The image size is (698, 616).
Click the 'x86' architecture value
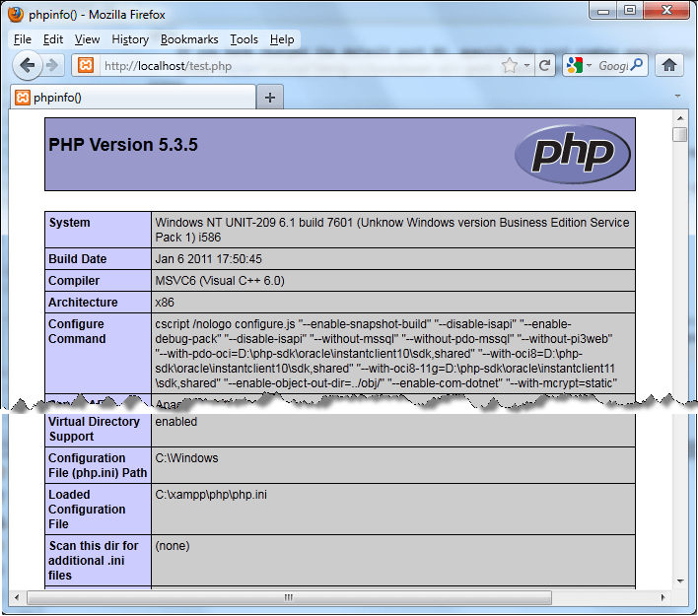pyautogui.click(x=165, y=303)
